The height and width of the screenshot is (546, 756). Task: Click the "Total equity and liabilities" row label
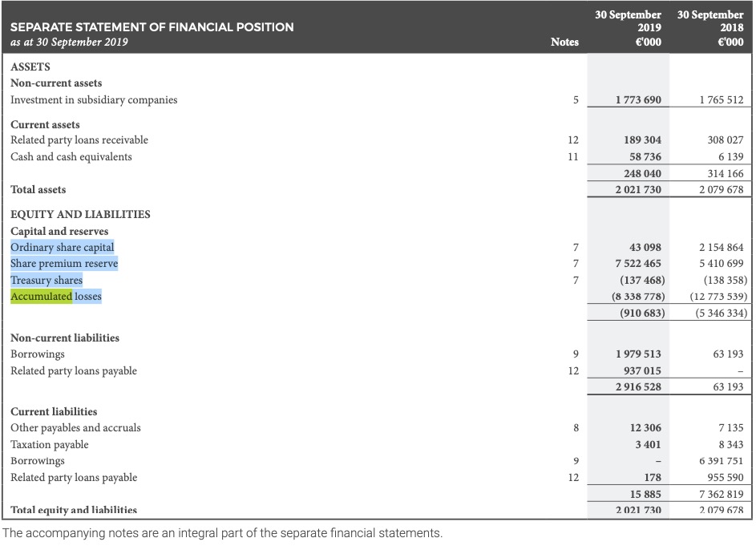74,510
